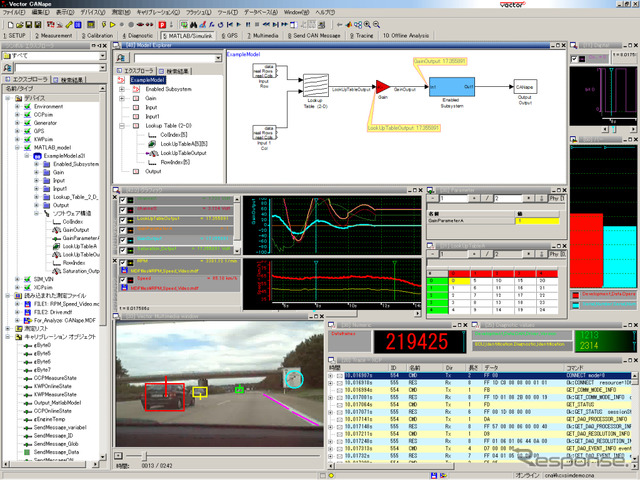Open the search combo box dropdown in Model Explorer
Screen dimensions: 640x480
click(218, 58)
